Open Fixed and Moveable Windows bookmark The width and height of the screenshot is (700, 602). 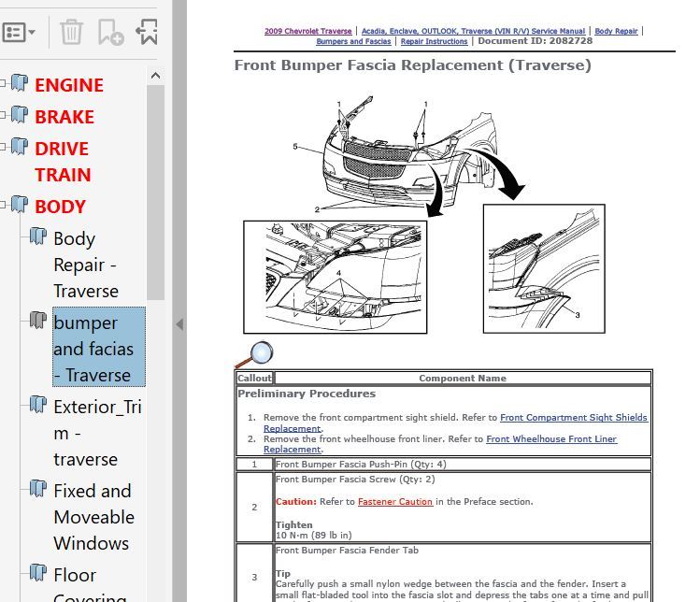click(x=93, y=517)
